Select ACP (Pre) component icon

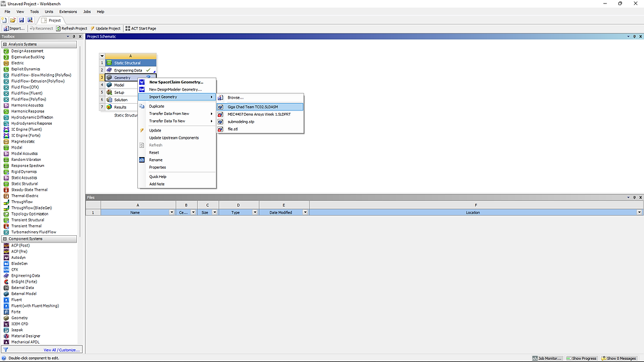coord(6,252)
